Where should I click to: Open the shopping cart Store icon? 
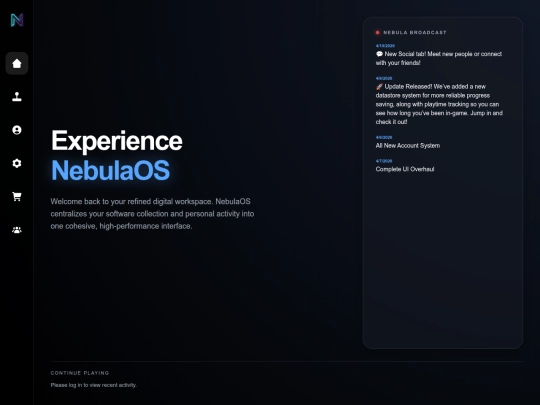(17, 196)
